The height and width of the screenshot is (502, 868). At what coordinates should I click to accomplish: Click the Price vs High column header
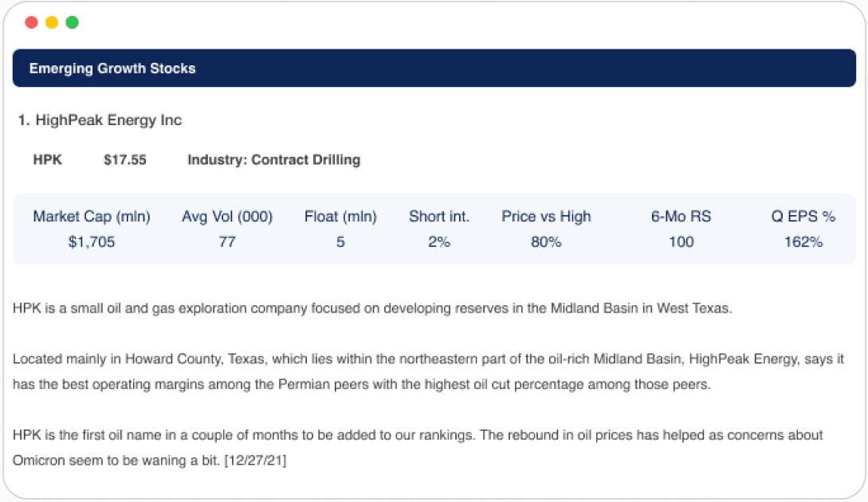[x=546, y=217]
